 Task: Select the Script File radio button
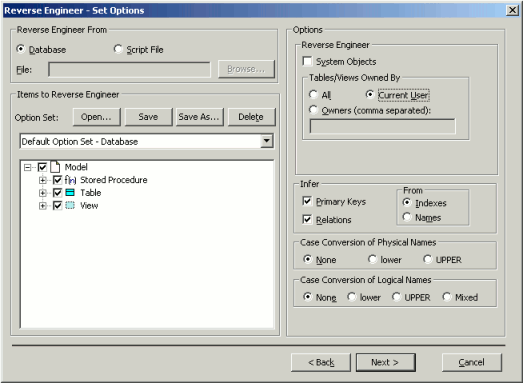118,49
